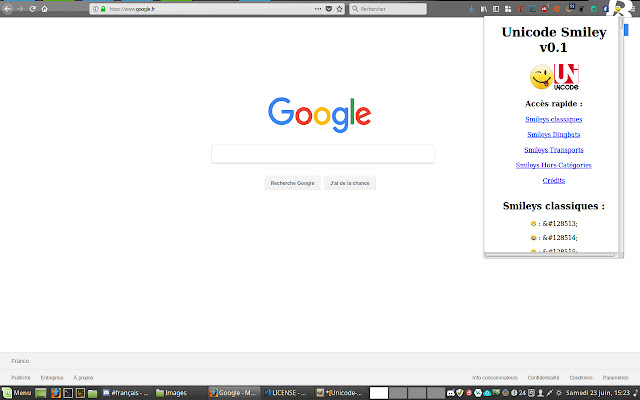Click the Discord tray icon

[x=451, y=393]
